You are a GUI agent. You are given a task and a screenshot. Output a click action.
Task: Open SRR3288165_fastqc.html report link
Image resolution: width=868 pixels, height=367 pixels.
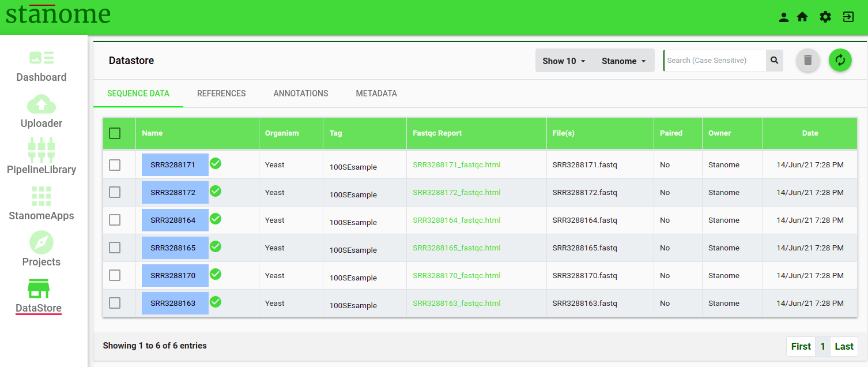point(456,248)
